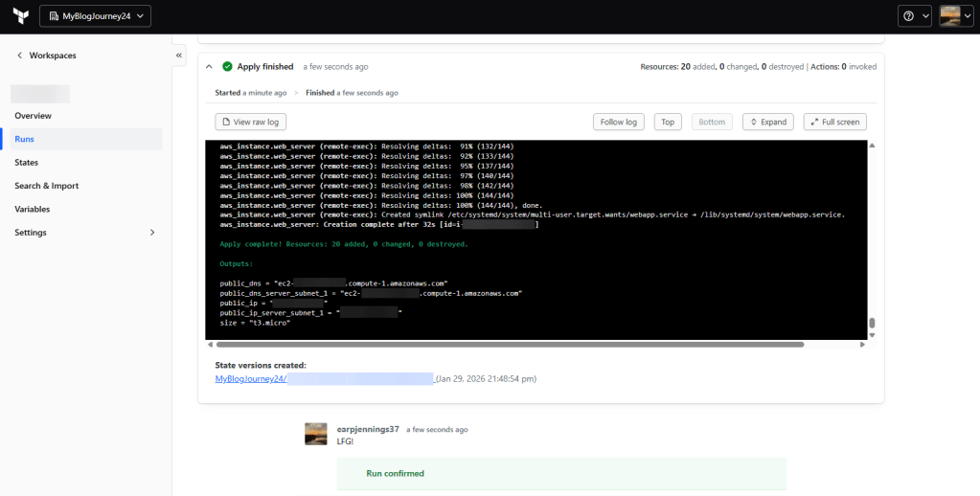Open the MyBlogJourney24 organization dropdown
Viewport: 980px width, 496px height.
point(95,16)
